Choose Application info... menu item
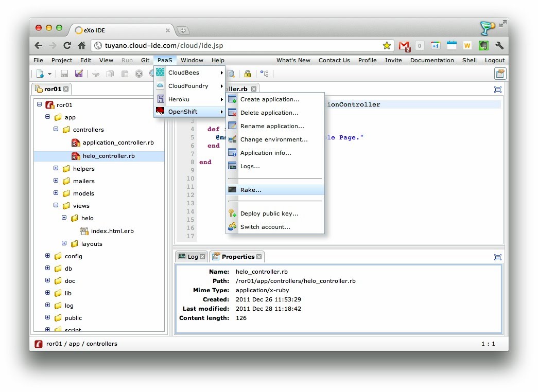The height and width of the screenshot is (392, 538). (275, 153)
